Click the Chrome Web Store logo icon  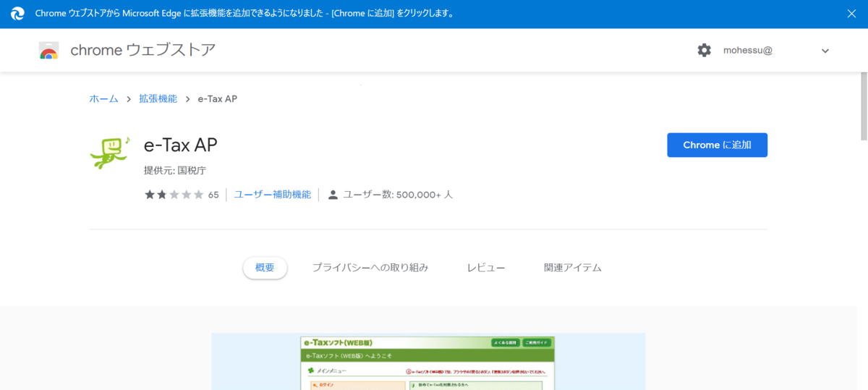pyautogui.click(x=48, y=51)
